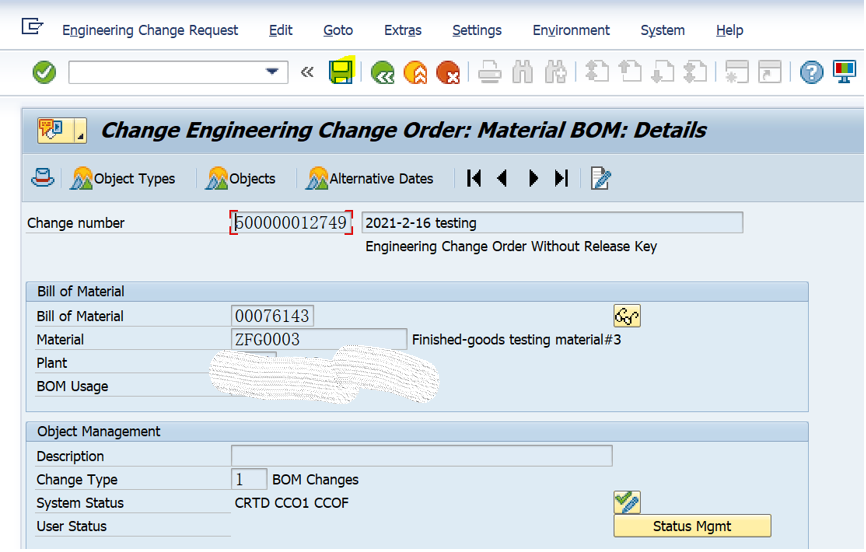The image size is (866, 552).
Task: Go to the previous object entry arrow
Action: 502,178
